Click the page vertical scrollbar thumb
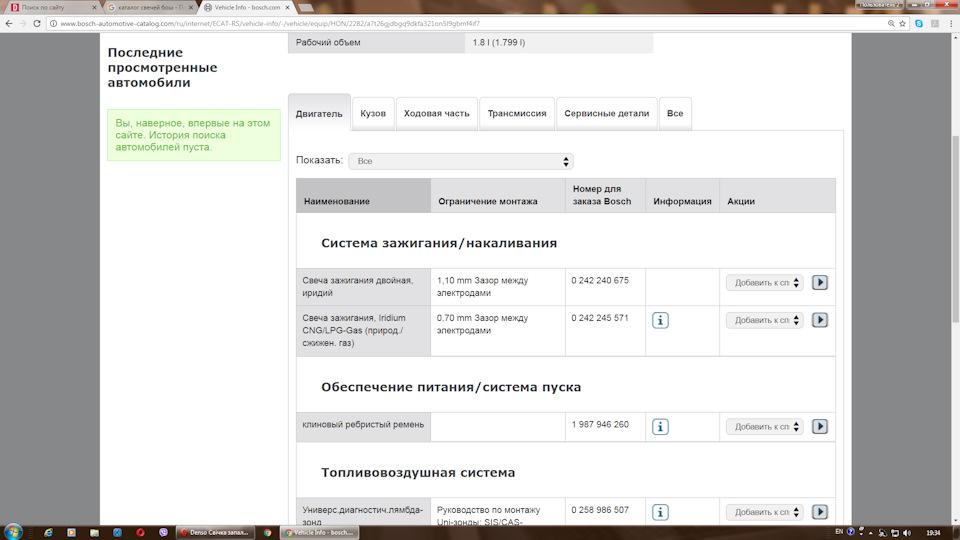Screen dimensions: 960x540 tap(955, 227)
